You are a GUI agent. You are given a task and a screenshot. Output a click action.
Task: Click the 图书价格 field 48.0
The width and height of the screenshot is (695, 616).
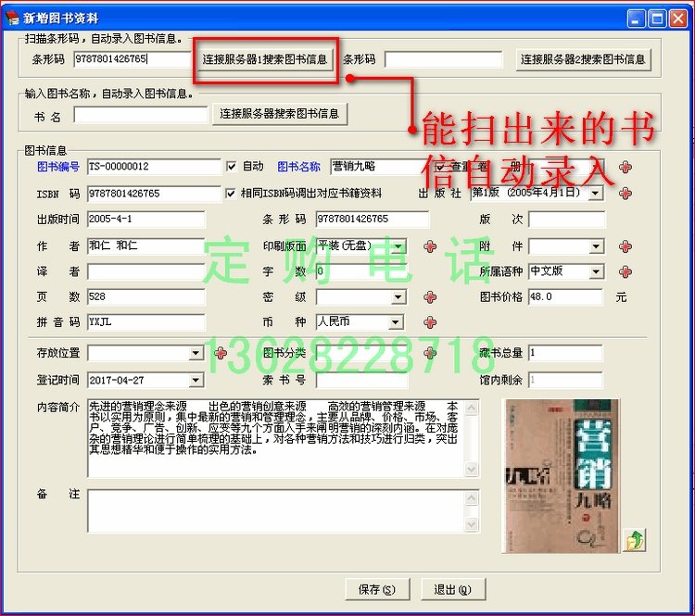coord(565,297)
